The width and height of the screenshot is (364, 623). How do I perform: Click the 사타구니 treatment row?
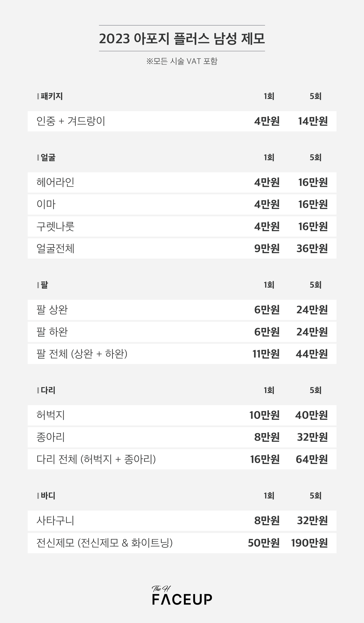[x=182, y=521]
